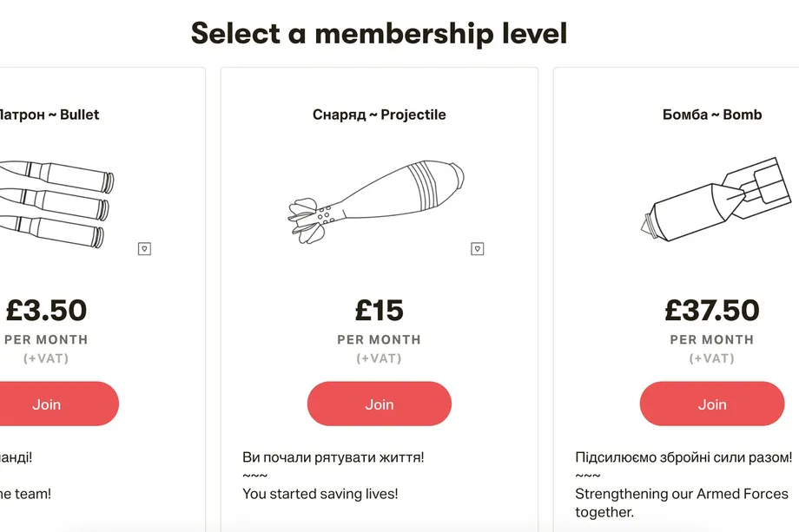Click the small heart icon in Bullet card
The height and width of the screenshot is (532, 799).
[145, 249]
